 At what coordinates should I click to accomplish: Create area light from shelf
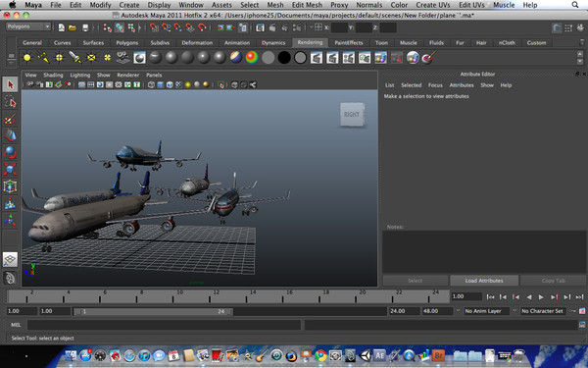pyautogui.click(x=91, y=58)
